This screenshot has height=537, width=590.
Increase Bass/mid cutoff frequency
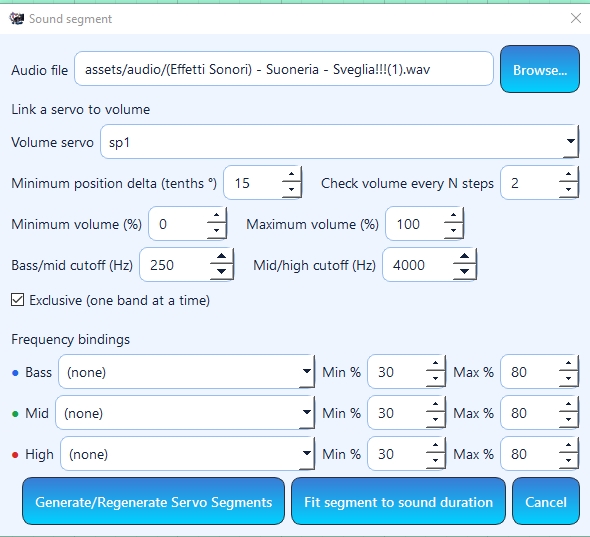(x=221, y=256)
